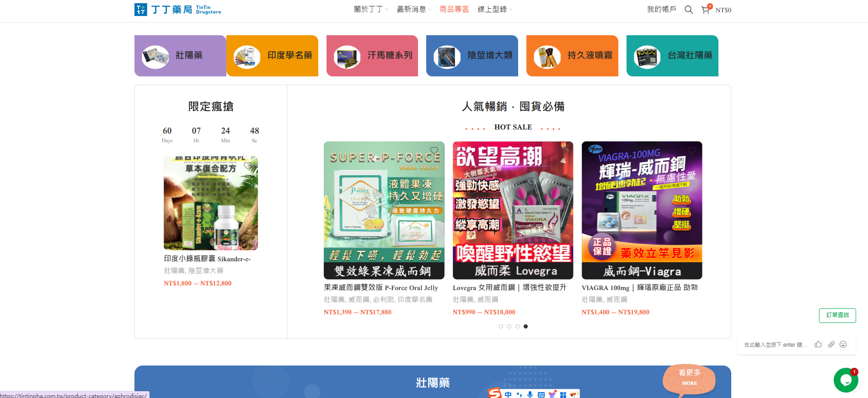The height and width of the screenshot is (398, 868).
Task: Click price NT$1,390 – NT$17,880
Action: click(358, 312)
